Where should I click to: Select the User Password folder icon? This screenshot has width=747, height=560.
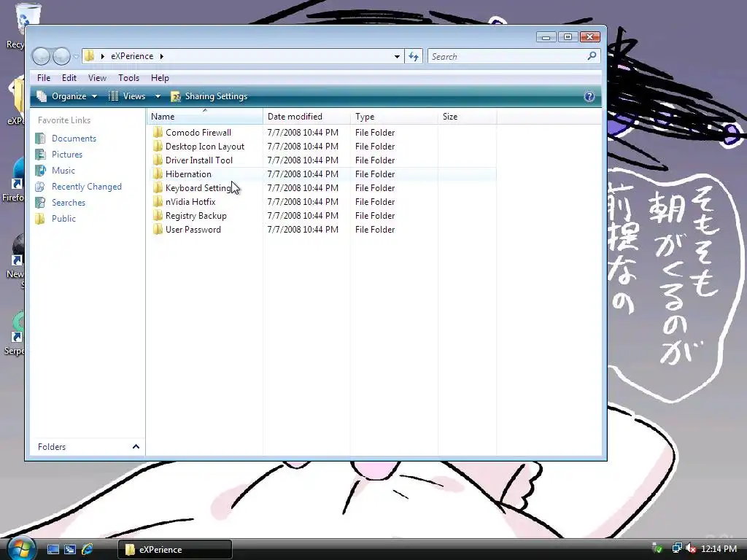pyautogui.click(x=158, y=229)
